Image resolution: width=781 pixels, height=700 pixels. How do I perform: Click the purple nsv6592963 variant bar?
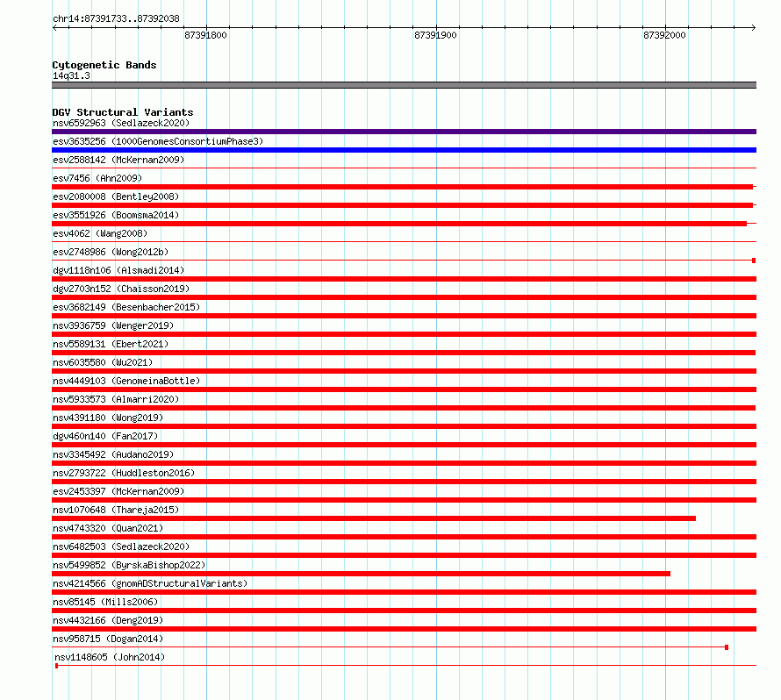[x=404, y=132]
